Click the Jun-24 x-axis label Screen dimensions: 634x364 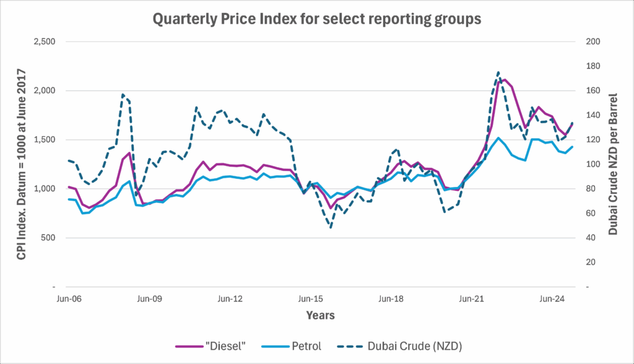pos(552,298)
